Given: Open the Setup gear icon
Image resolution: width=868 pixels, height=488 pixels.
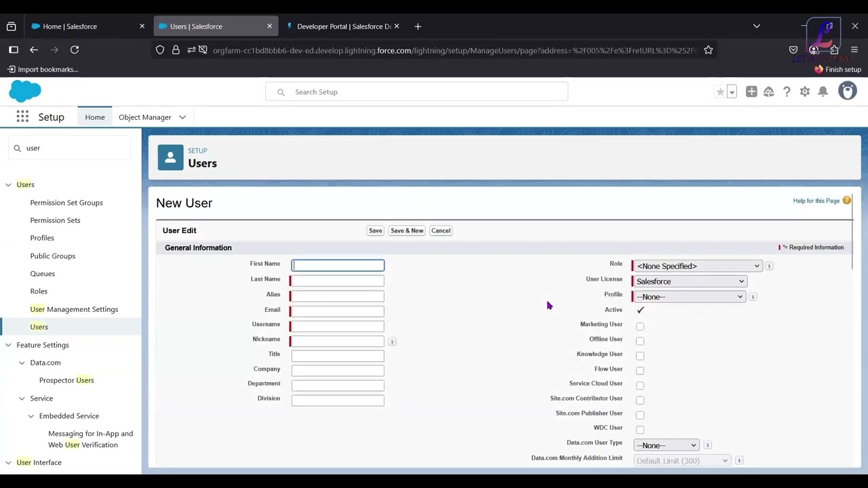Looking at the screenshot, I should 805,91.
